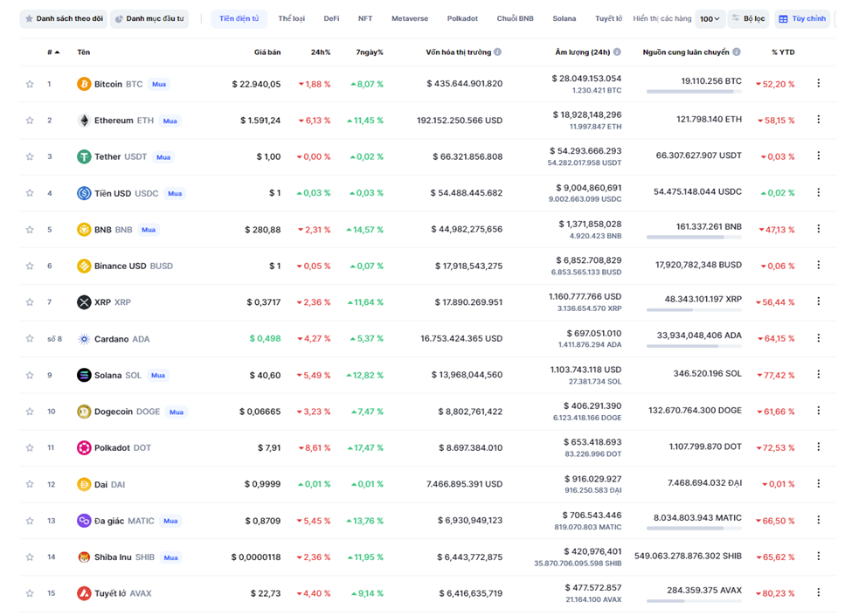This screenshot has width=852, height=616.
Task: Open the Bộ lọc filters button
Action: [x=748, y=18]
